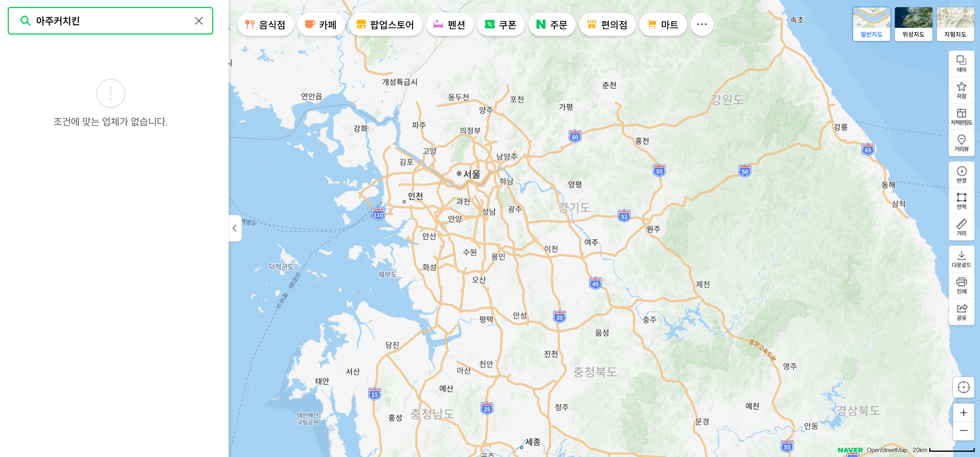Switch to 위성지도 satellite map view
This screenshot has height=457, width=980.
coord(913,24)
